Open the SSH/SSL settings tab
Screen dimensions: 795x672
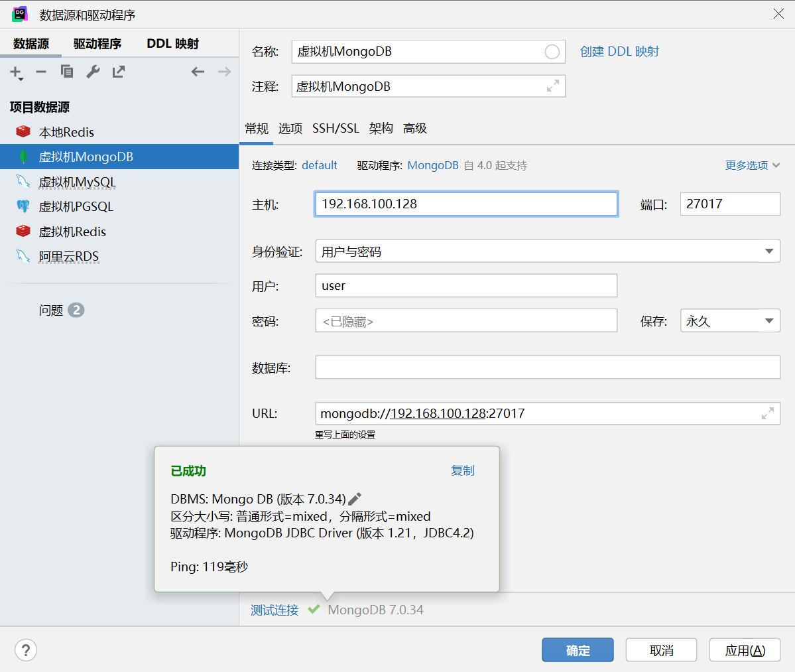point(336,128)
